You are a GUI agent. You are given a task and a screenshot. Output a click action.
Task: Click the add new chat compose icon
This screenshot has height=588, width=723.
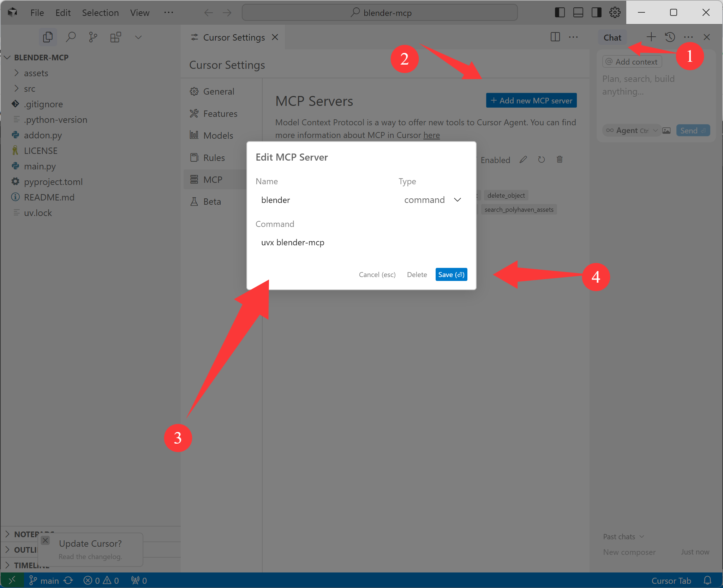[x=651, y=37]
